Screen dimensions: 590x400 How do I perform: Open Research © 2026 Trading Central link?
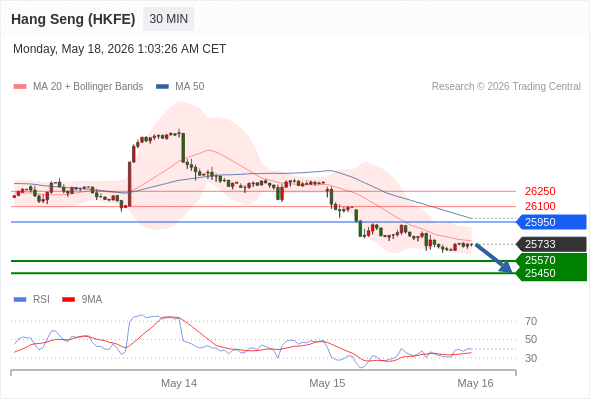[x=506, y=87]
